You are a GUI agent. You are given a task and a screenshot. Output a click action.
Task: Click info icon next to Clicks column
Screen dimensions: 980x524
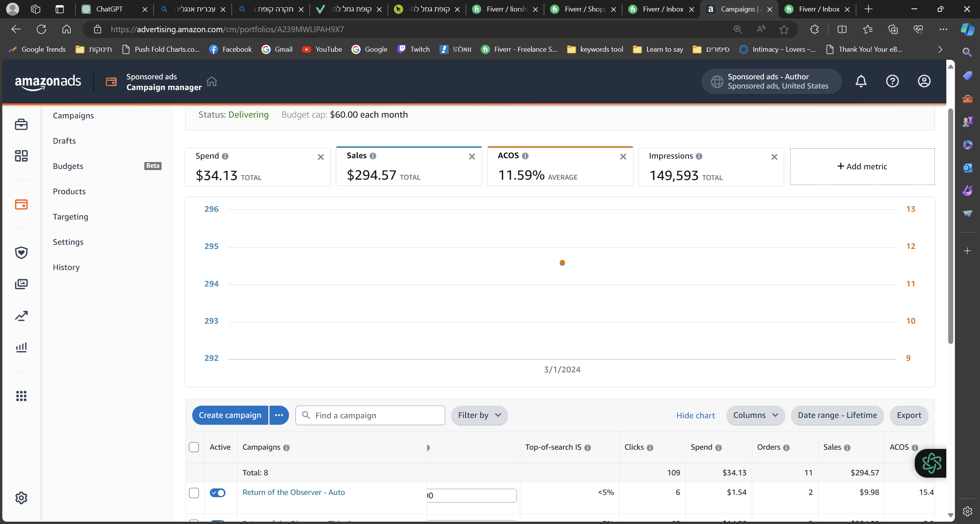click(650, 448)
